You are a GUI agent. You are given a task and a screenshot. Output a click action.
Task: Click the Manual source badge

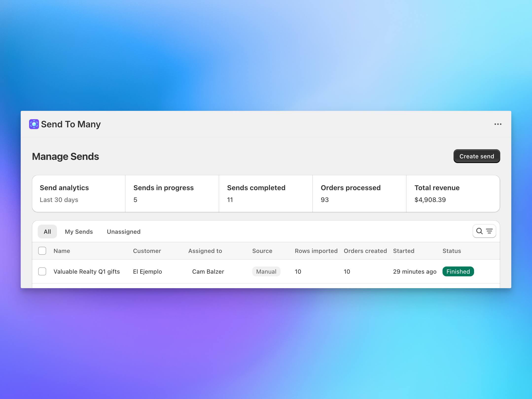tap(266, 271)
